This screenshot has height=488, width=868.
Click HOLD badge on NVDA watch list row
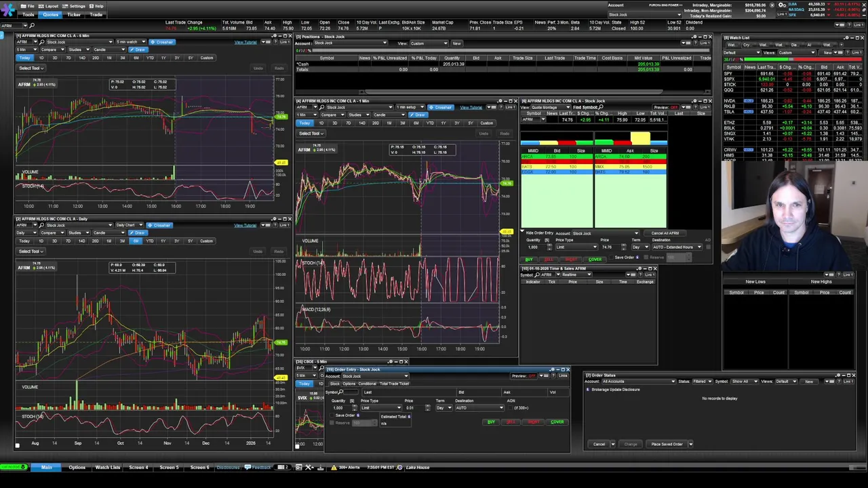click(749, 101)
